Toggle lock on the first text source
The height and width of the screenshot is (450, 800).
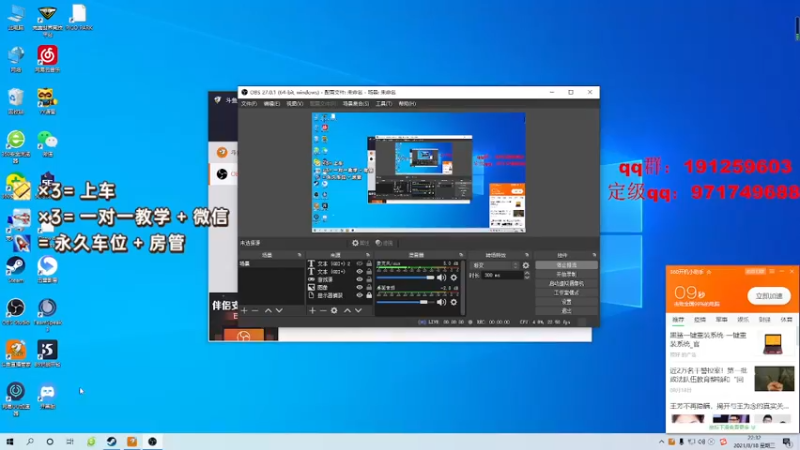[369, 264]
